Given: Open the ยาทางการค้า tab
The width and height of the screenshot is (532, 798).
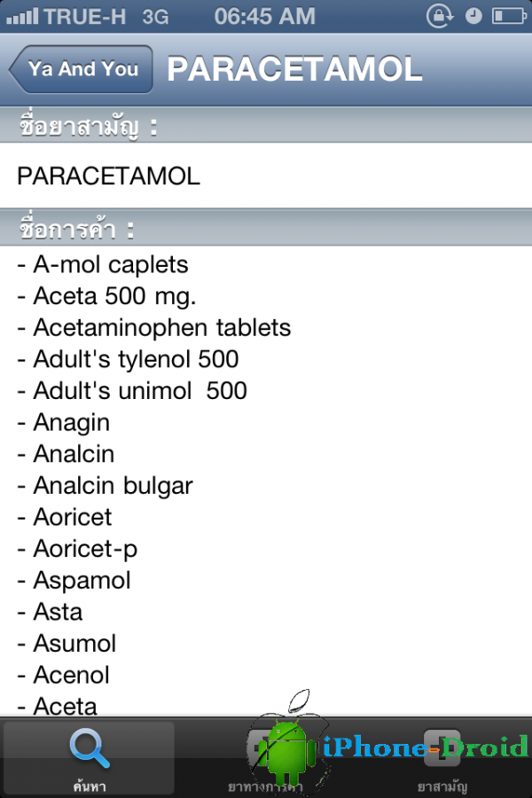Looking at the screenshot, I should tap(265, 759).
